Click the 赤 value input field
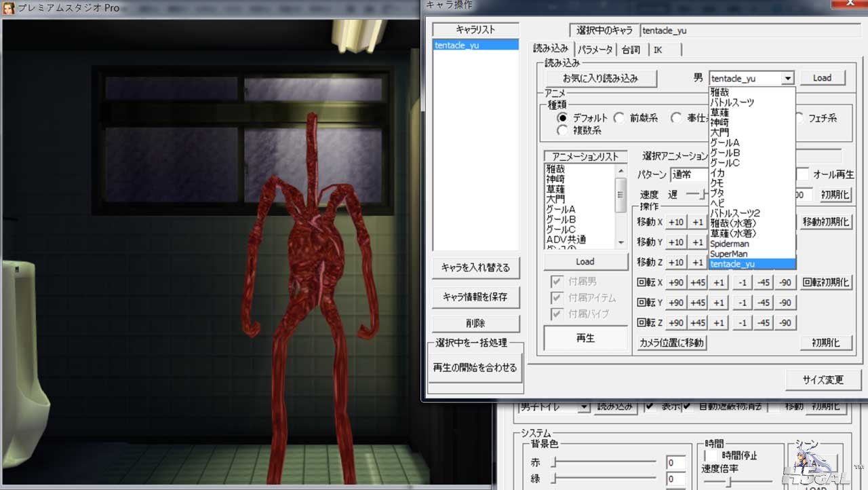This screenshot has width=868, height=490. (676, 463)
